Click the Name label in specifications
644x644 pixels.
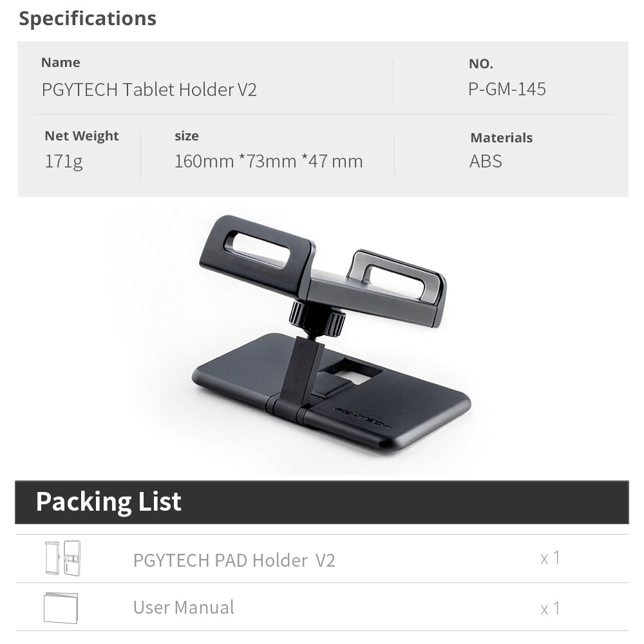click(x=61, y=62)
